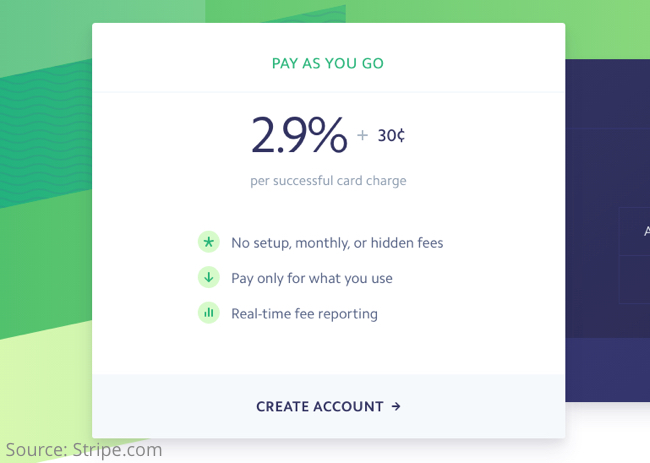Click the green bar chart icon
This screenshot has width=650, height=463.
click(x=208, y=313)
